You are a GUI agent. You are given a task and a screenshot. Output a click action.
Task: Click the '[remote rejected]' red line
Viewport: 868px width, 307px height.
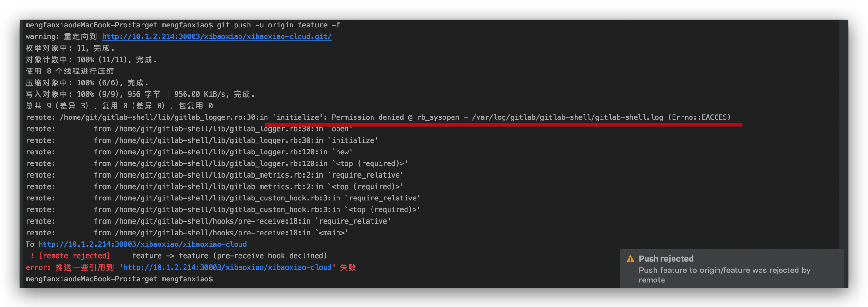(178, 256)
